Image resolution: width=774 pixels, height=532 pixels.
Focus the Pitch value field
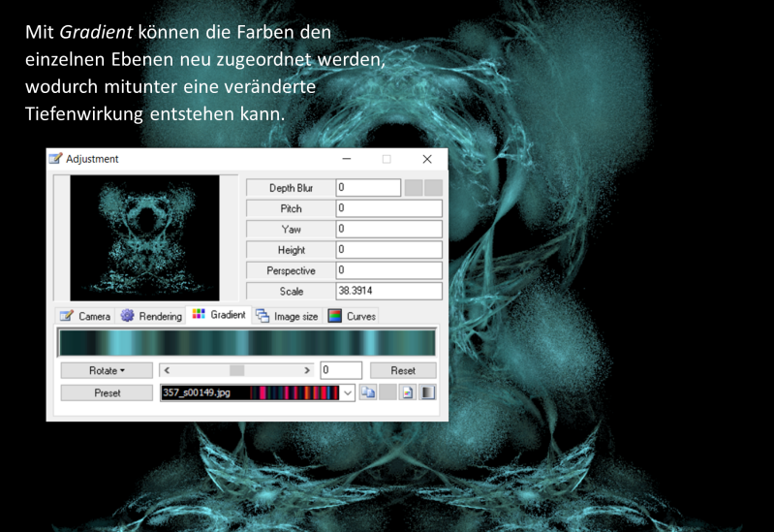[x=389, y=208]
